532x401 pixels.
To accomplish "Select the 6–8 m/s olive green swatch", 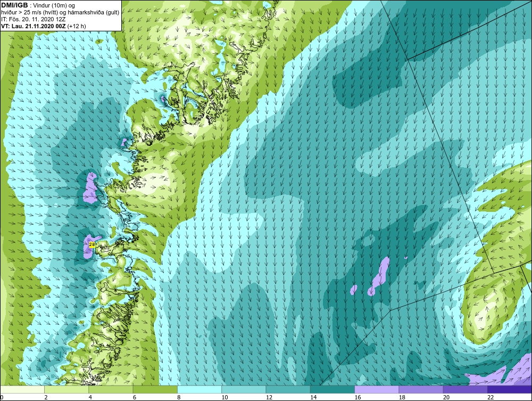I will [x=155, y=389].
